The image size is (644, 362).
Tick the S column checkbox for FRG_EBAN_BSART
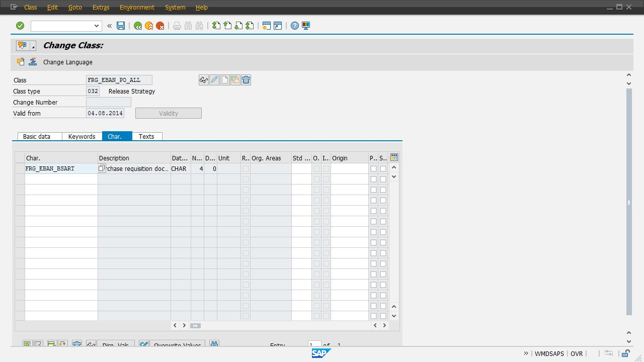point(383,169)
